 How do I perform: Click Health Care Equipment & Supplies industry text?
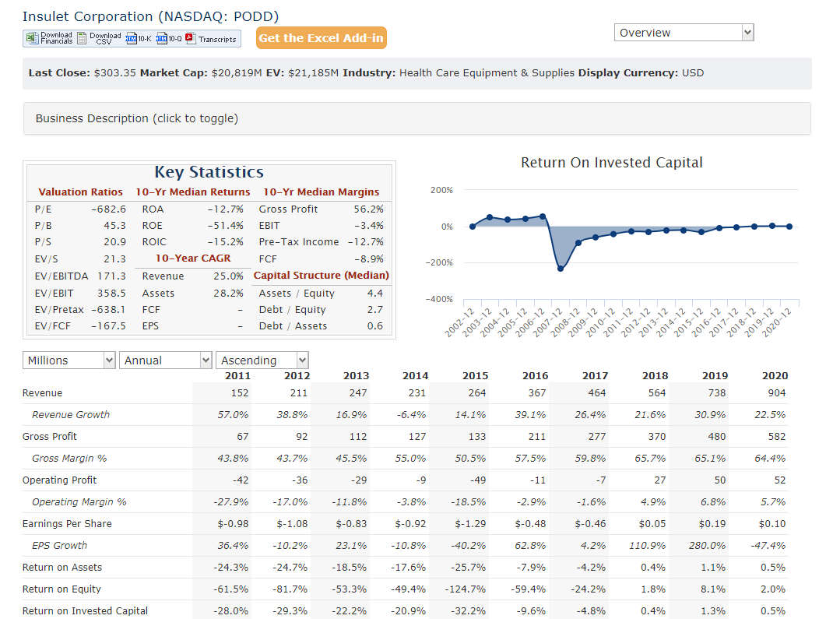[487, 73]
